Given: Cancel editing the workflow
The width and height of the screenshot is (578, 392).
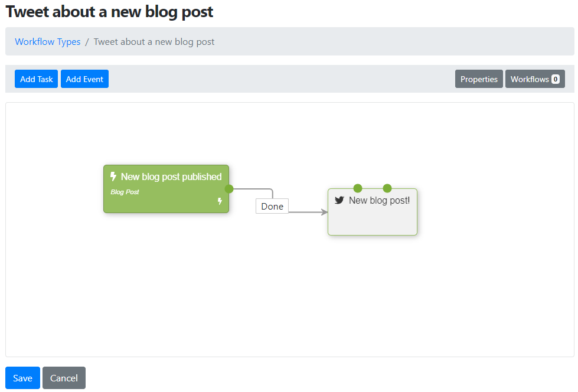Looking at the screenshot, I should tap(64, 378).
